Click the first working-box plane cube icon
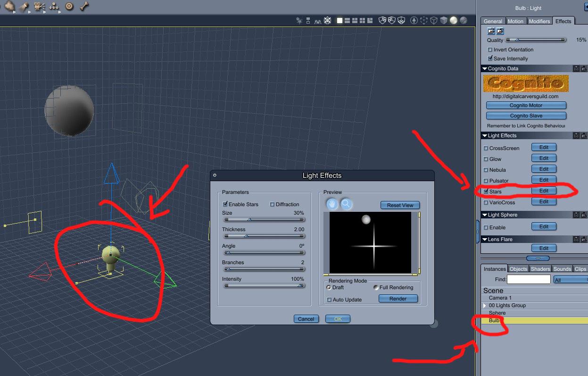The image size is (588, 376). click(x=382, y=20)
